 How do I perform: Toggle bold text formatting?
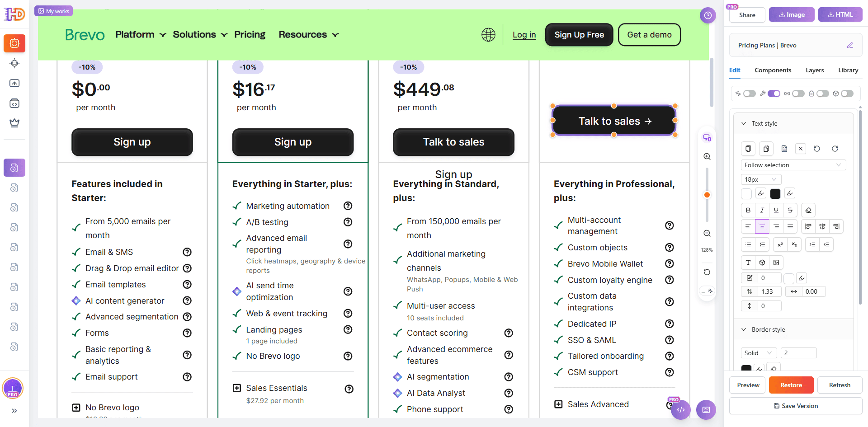tap(748, 210)
